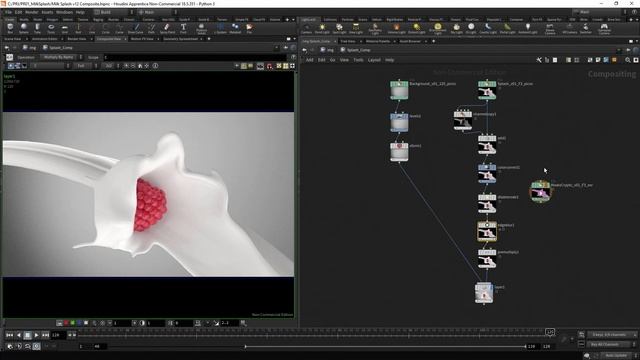Jump to the last frame
This screenshot has height=360, width=640.
(45, 335)
